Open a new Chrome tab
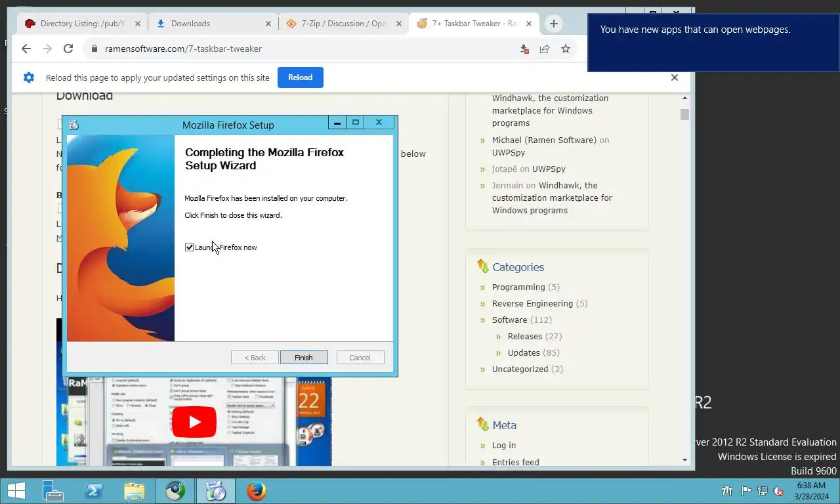This screenshot has height=504, width=840. point(554,24)
